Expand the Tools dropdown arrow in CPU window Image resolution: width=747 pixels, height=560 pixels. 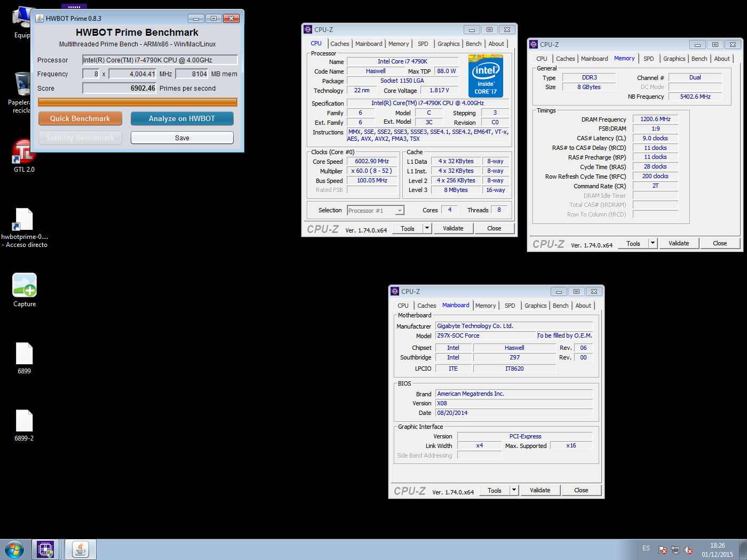point(427,228)
